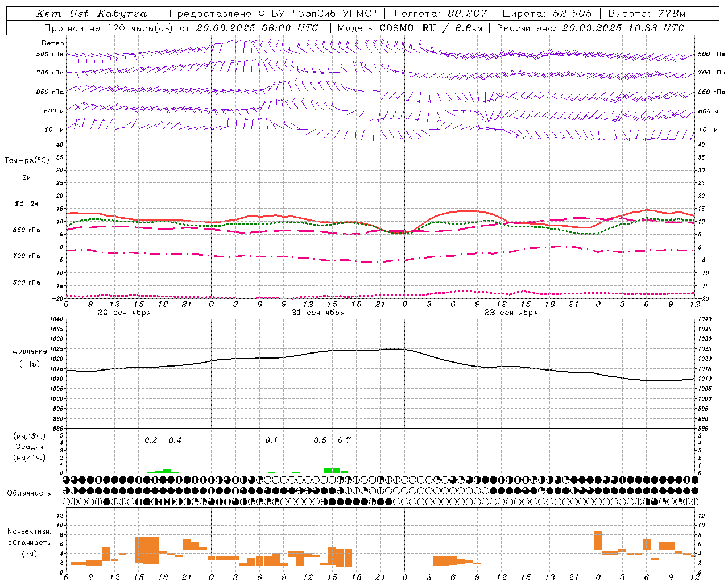Click the 0.5 precipitation value

pyautogui.click(x=320, y=440)
